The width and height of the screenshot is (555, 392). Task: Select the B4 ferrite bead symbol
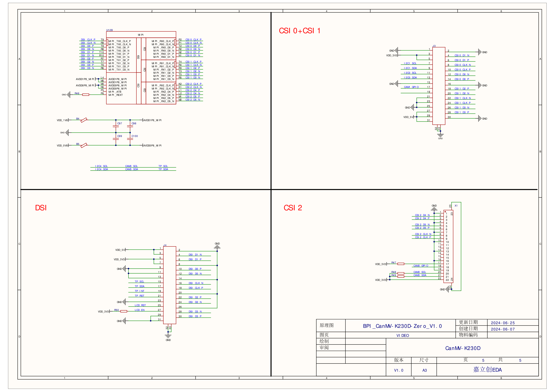pos(84,120)
